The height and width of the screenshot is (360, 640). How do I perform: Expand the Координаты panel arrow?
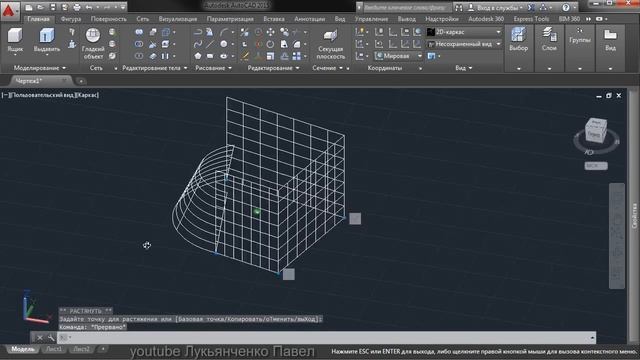point(420,69)
